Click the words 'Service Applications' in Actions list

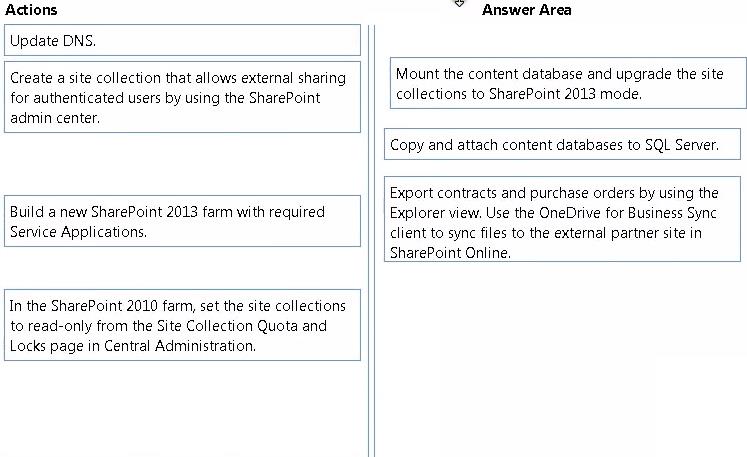click(78, 232)
